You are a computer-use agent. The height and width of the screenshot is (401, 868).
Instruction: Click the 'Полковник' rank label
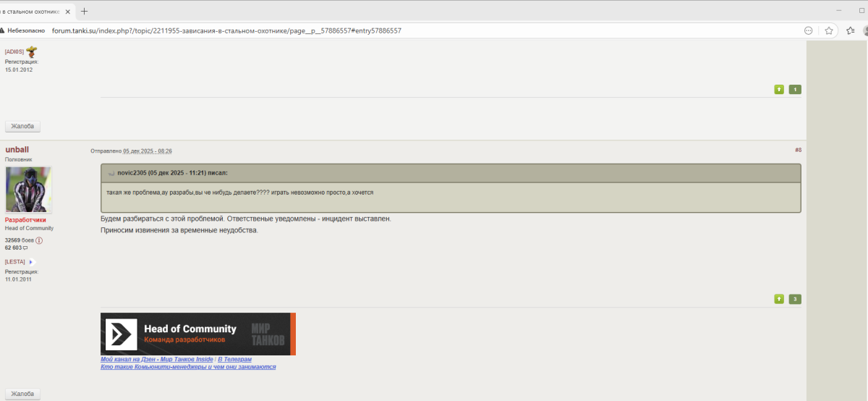tap(18, 159)
